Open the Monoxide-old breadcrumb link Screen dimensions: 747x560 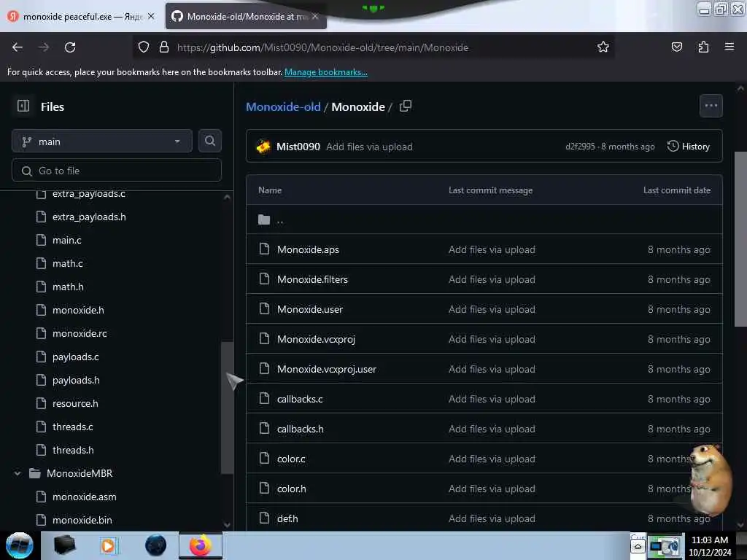[x=283, y=106]
